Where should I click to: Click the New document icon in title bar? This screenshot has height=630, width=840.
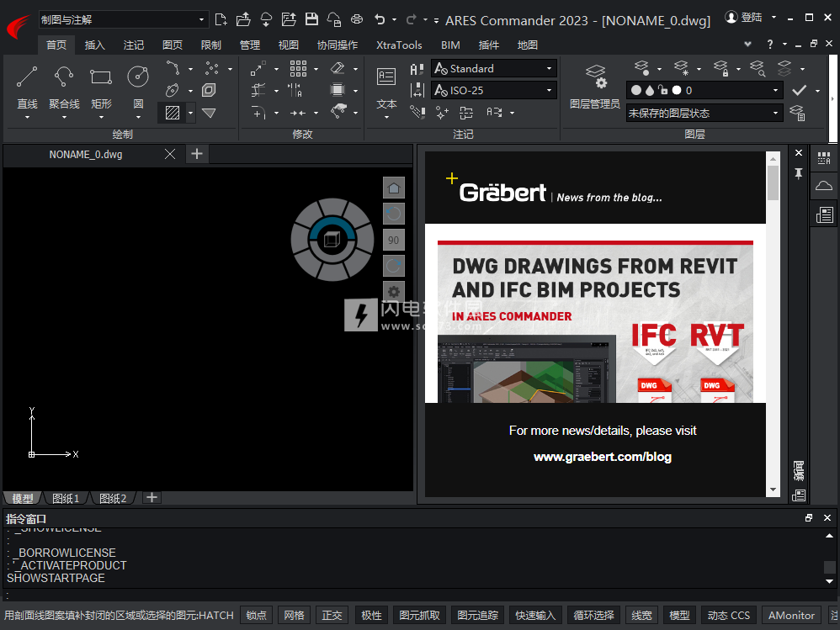click(x=221, y=20)
